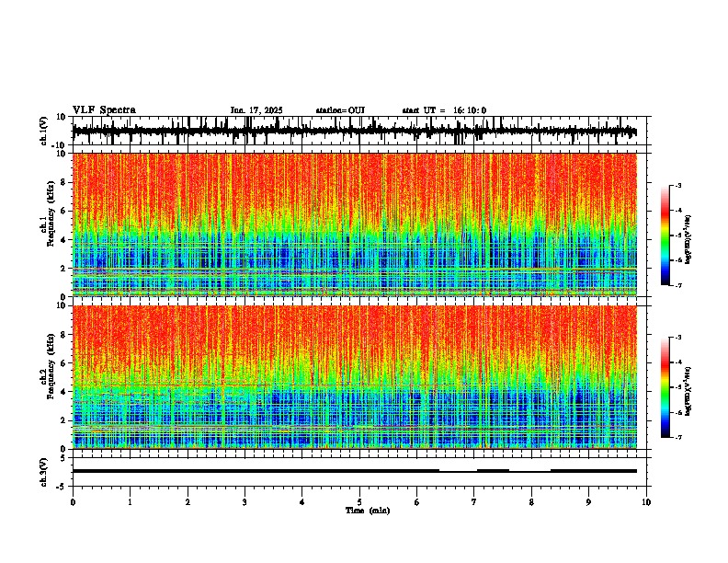The width and height of the screenshot is (728, 563).
Task: Click time axis tick label 9
Action: pos(588,502)
